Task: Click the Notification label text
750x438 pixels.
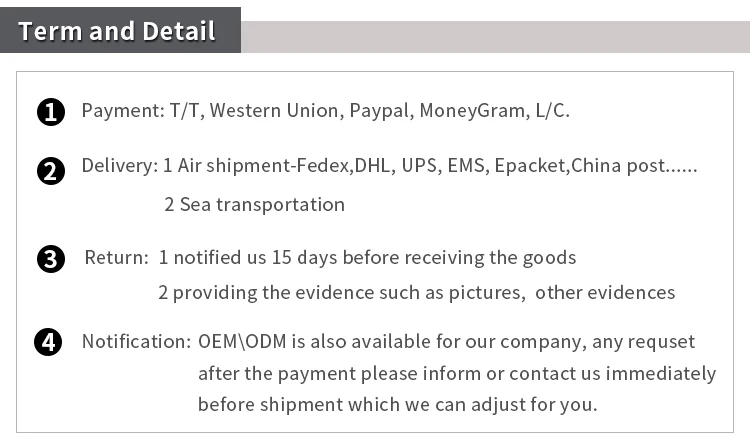Action: (x=136, y=341)
